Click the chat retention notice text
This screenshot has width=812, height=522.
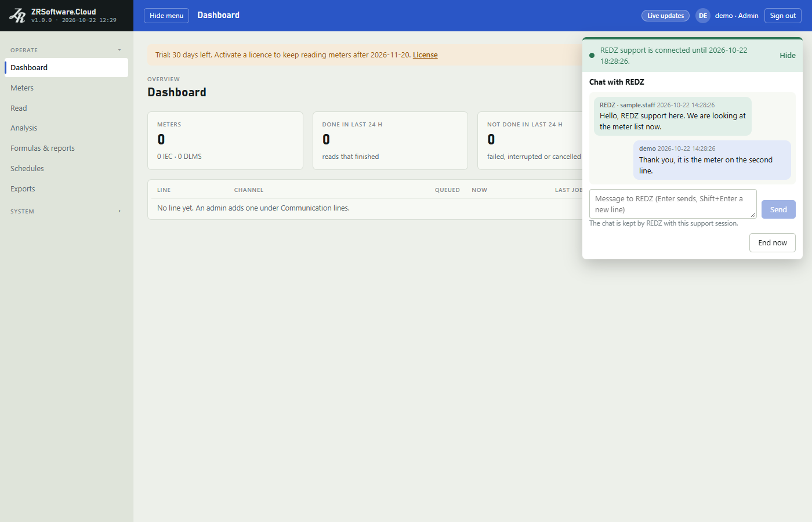point(664,223)
